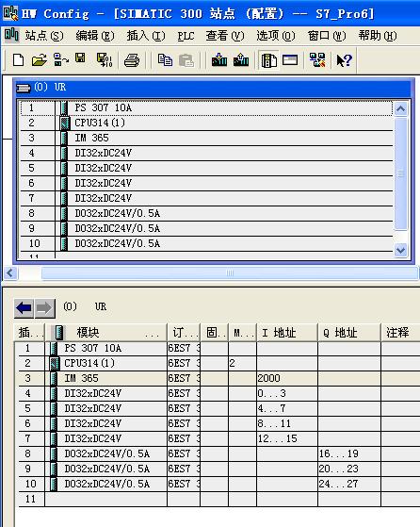Click the Copy toolbar icon
Viewport: 420px width, 527px height.
coord(165,60)
